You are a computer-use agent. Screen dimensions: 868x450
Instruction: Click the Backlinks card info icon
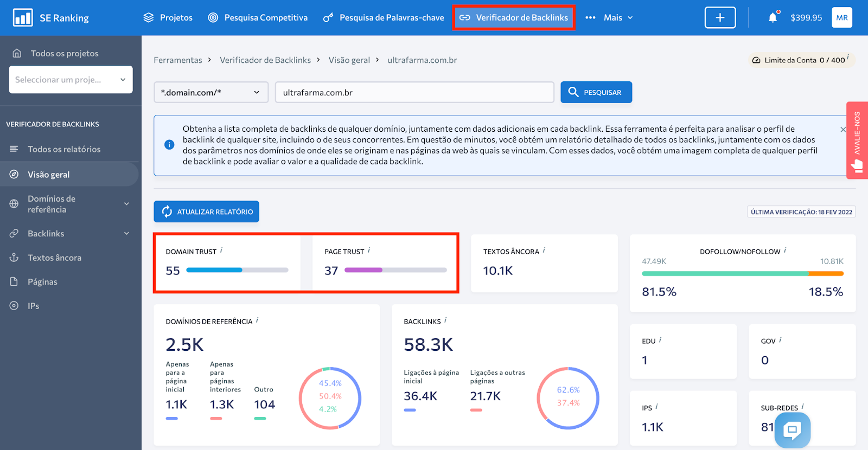tap(445, 320)
